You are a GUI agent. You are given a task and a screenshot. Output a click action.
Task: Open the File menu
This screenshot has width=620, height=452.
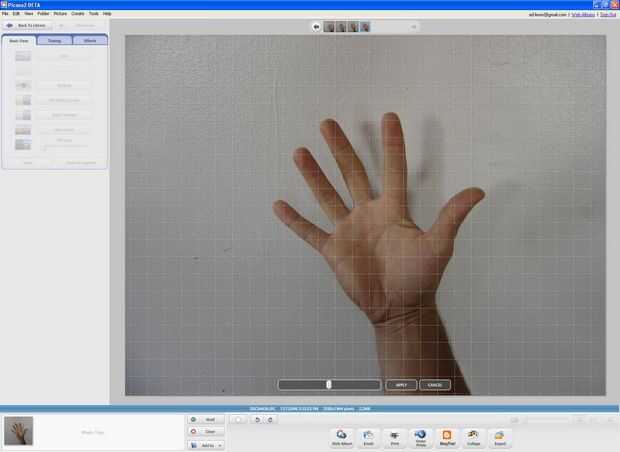point(5,13)
